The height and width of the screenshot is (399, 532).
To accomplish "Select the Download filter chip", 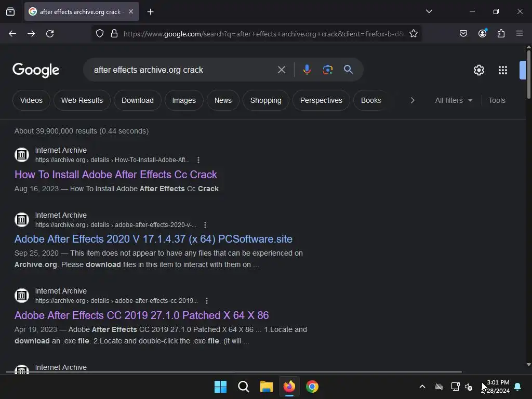I will pyautogui.click(x=137, y=100).
